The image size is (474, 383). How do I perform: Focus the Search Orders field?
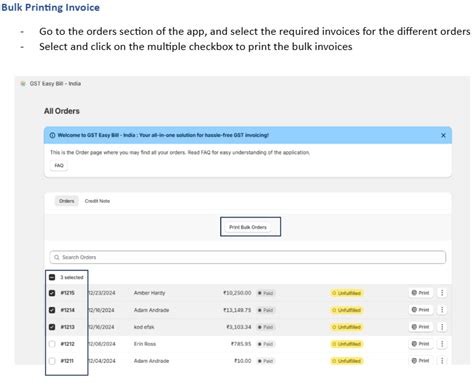tap(248, 257)
